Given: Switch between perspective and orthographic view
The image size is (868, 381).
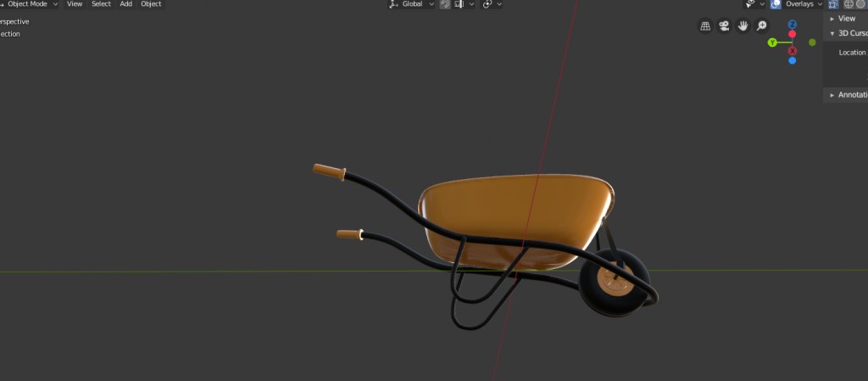Looking at the screenshot, I should pos(705,26).
